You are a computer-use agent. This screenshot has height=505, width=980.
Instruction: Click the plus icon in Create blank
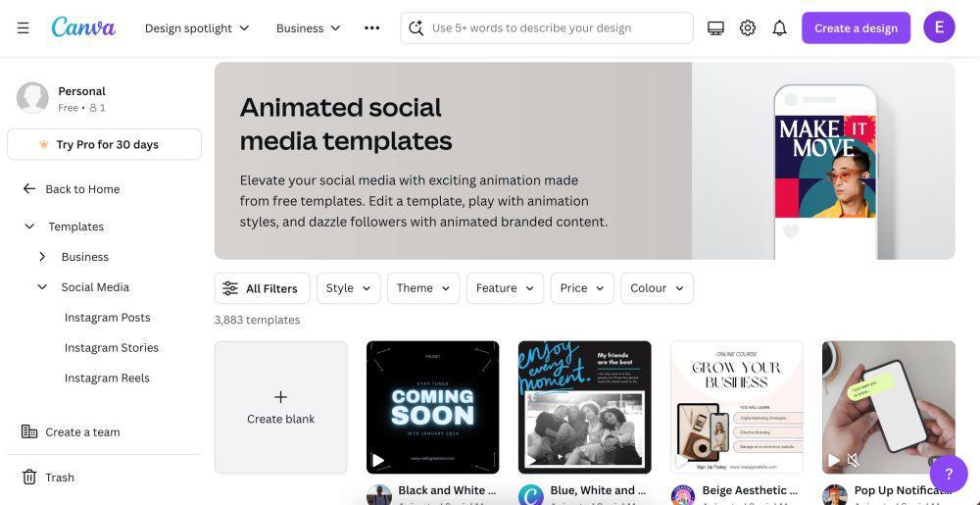[x=280, y=397]
